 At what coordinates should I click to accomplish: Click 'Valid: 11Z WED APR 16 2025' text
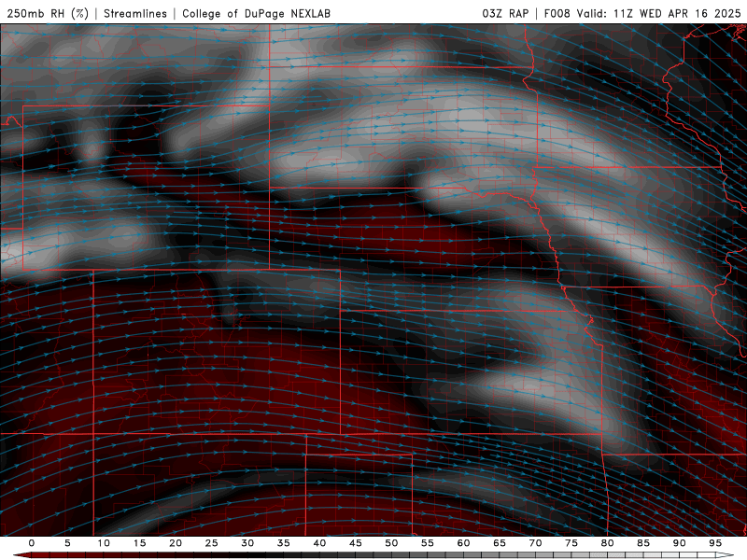click(659, 13)
